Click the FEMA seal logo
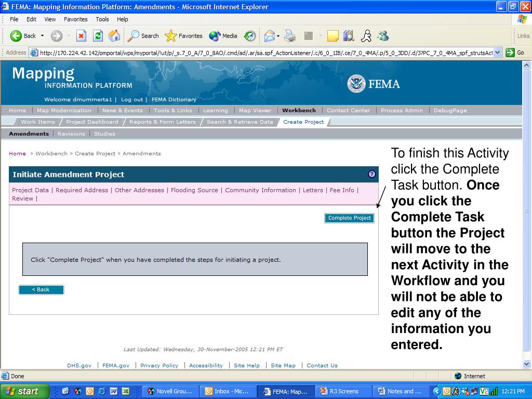The width and height of the screenshot is (532, 399). tap(356, 84)
